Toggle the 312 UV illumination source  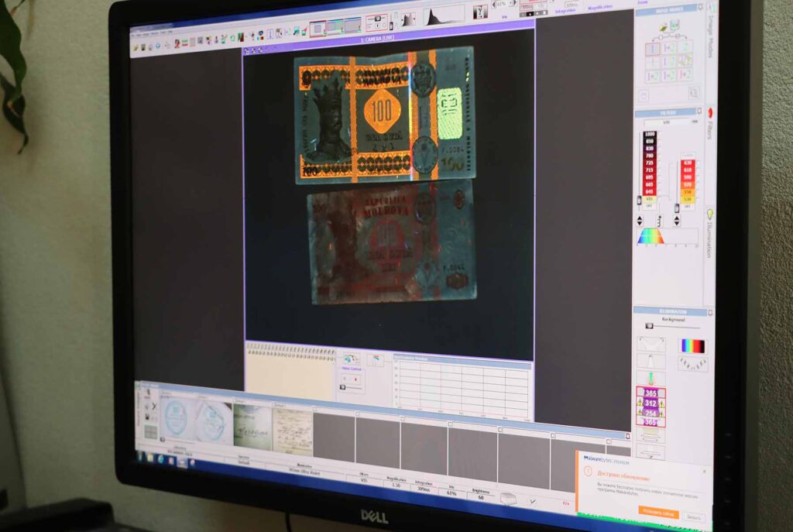[x=651, y=403]
